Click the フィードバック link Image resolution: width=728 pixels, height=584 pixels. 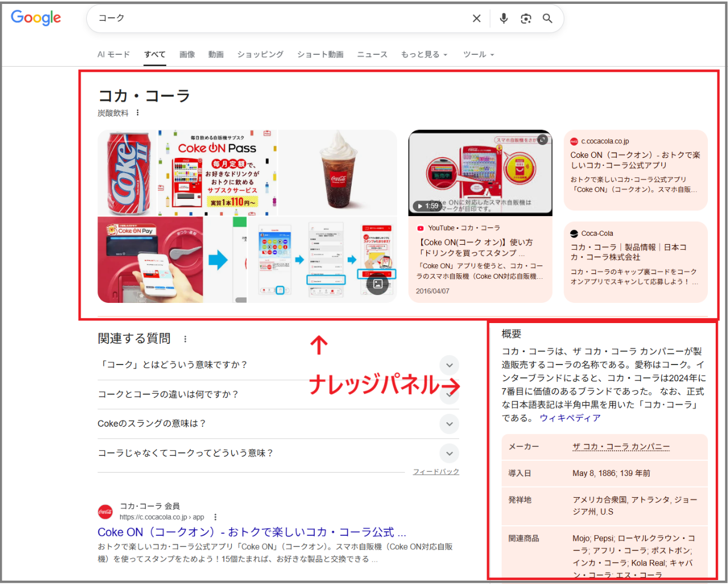coord(436,471)
